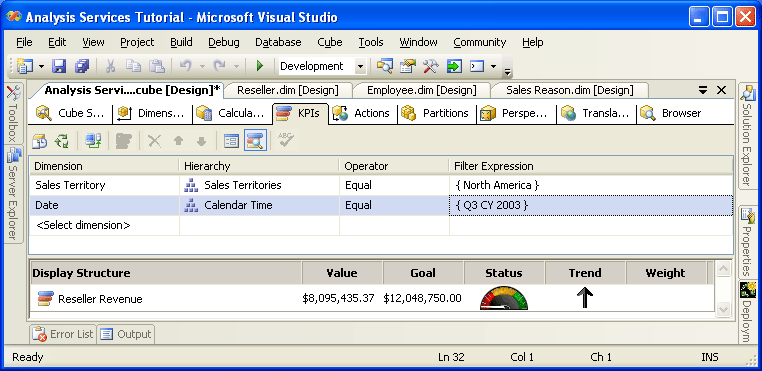The height and width of the screenshot is (371, 762).
Task: Open the Redo history dropdown arrow
Action: tap(236, 66)
